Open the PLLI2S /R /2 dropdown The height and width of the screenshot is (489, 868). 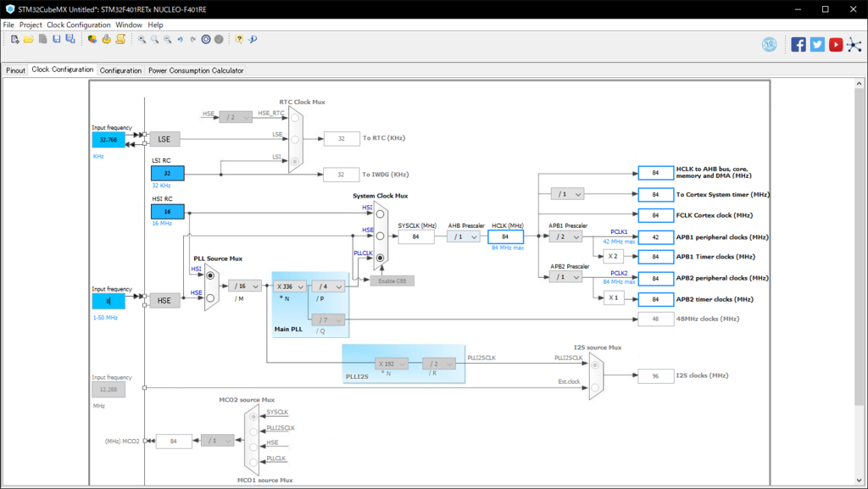(x=439, y=364)
